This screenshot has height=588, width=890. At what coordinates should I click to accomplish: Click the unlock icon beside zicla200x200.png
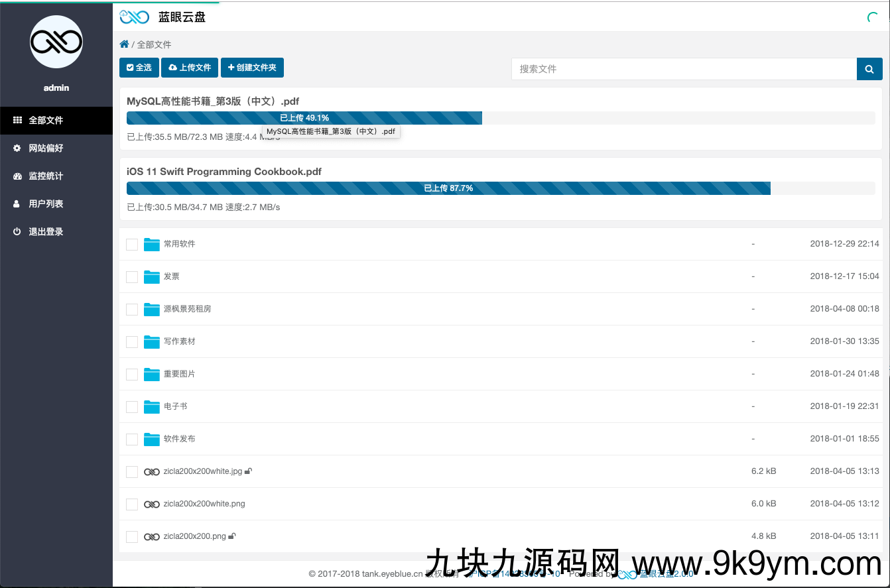tap(232, 536)
